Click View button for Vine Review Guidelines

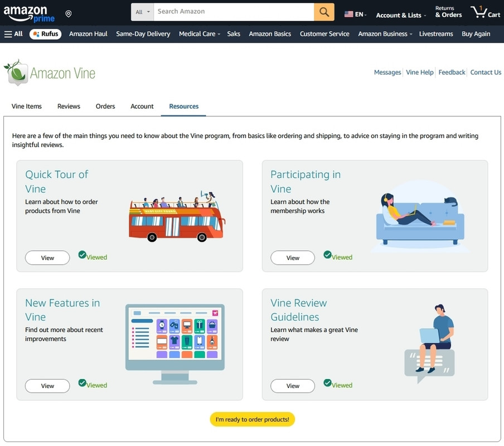coord(293,386)
